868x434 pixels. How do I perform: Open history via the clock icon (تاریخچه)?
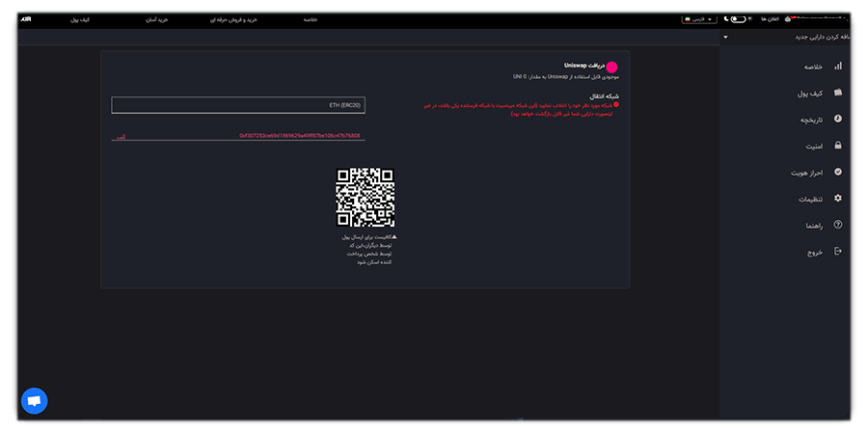[x=837, y=119]
